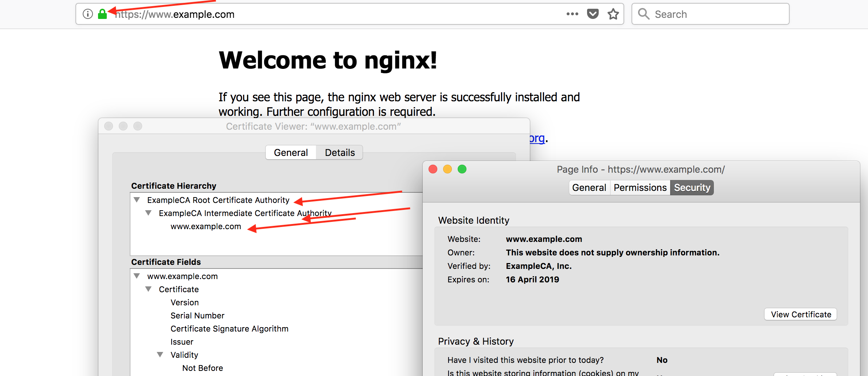
Task: Click the Pocket save icon
Action: point(593,14)
